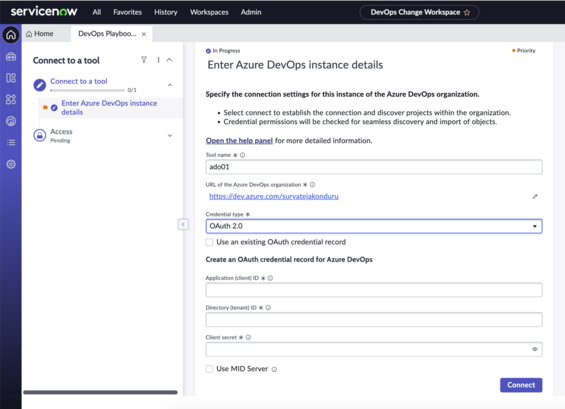Viewport: 565px width, 409px height.
Task: Open the dev.azure.com organization URL link
Action: 274,196
